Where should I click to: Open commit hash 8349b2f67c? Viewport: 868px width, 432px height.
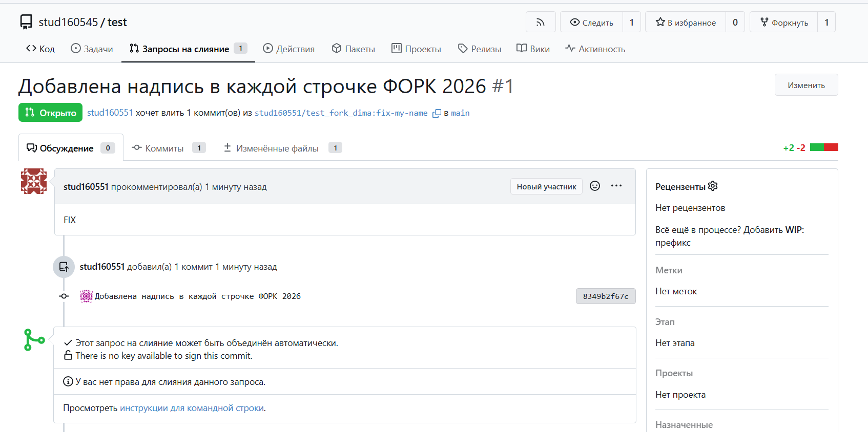pyautogui.click(x=605, y=296)
